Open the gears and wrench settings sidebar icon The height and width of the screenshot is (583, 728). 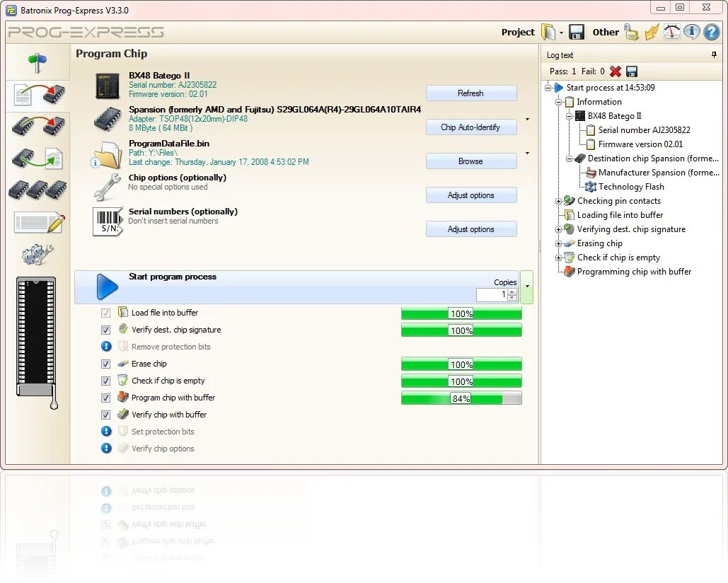[37, 255]
